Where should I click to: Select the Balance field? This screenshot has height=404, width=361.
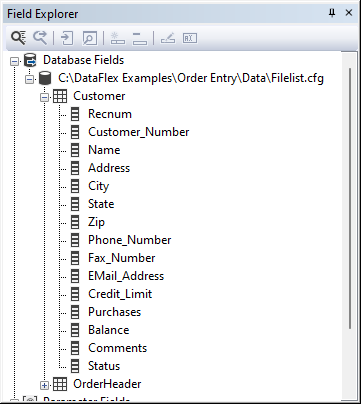tap(109, 330)
